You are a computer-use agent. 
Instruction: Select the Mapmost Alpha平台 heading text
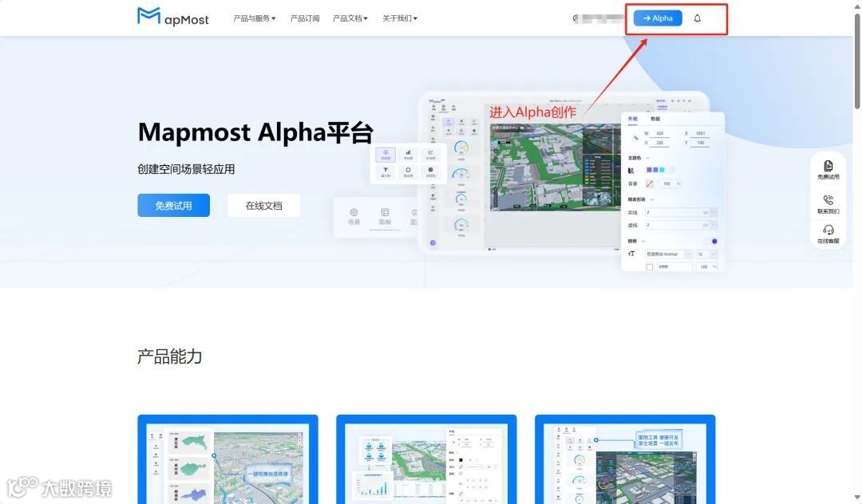(x=255, y=132)
